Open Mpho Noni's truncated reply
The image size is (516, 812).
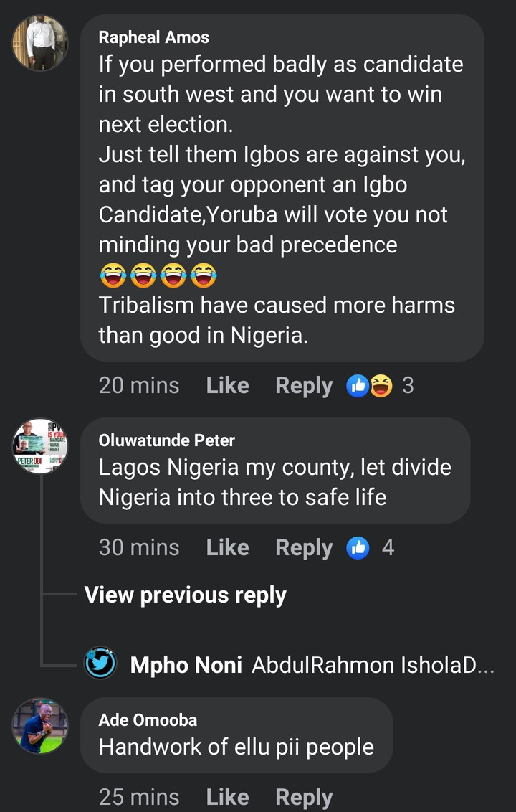[373, 665]
